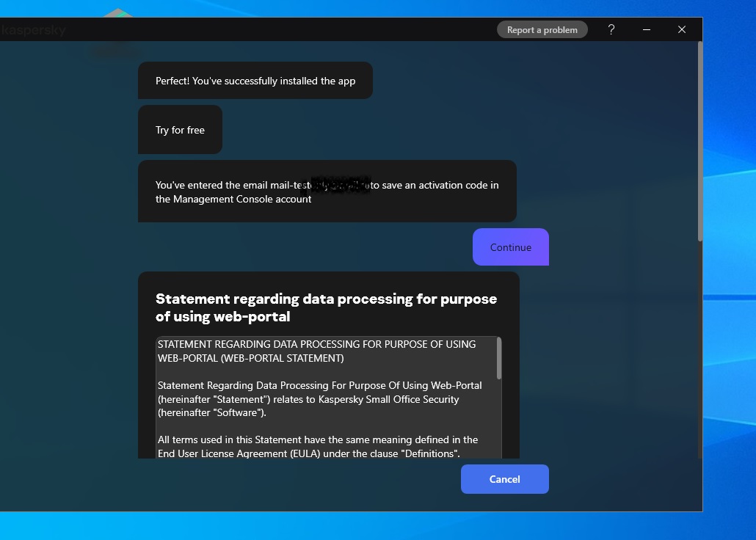The image size is (756, 540).
Task: Open help via the question mark icon
Action: tap(611, 30)
